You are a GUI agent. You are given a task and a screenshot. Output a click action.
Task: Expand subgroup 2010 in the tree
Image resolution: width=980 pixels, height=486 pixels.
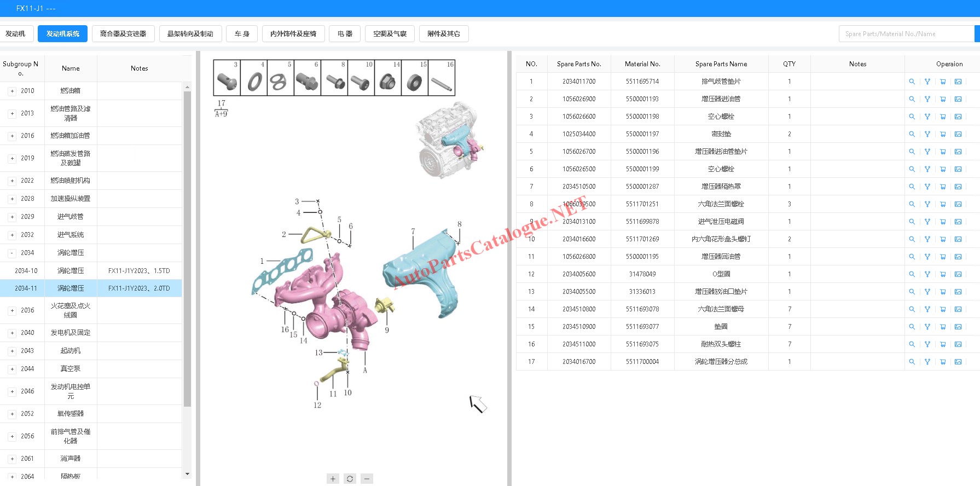tap(12, 91)
